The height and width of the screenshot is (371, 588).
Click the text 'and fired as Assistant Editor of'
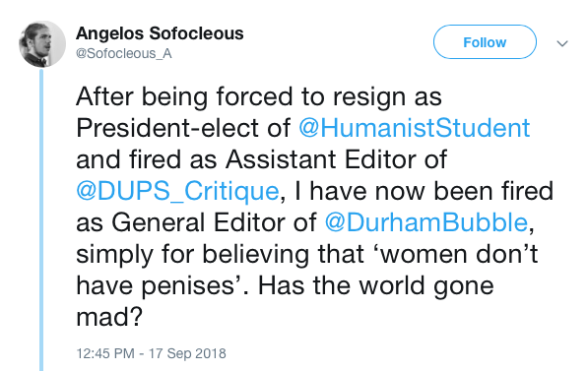pyautogui.click(x=262, y=159)
